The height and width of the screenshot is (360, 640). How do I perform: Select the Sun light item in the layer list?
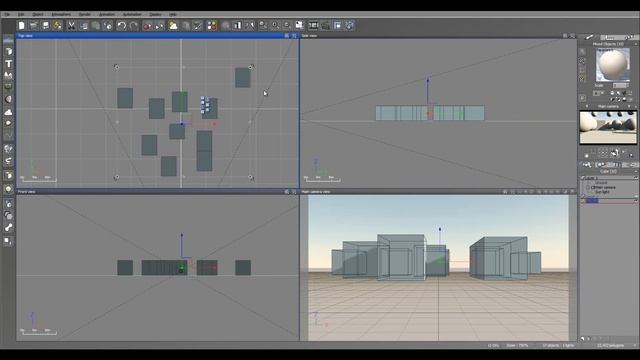click(602, 192)
